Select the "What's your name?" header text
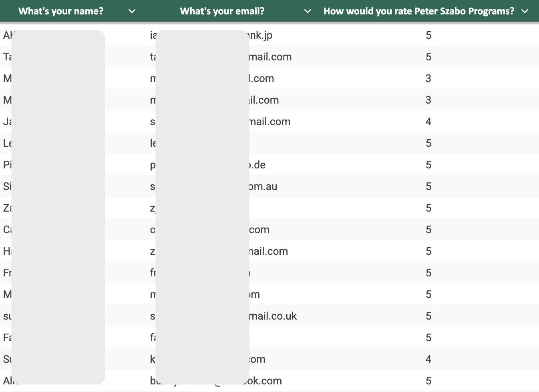Image resolution: width=539 pixels, height=392 pixels. 61,11
